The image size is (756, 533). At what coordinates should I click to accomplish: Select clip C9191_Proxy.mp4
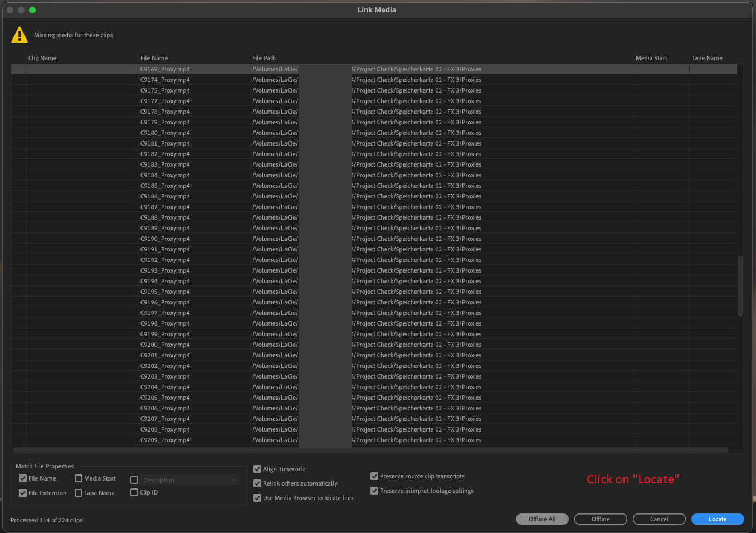(x=374, y=249)
